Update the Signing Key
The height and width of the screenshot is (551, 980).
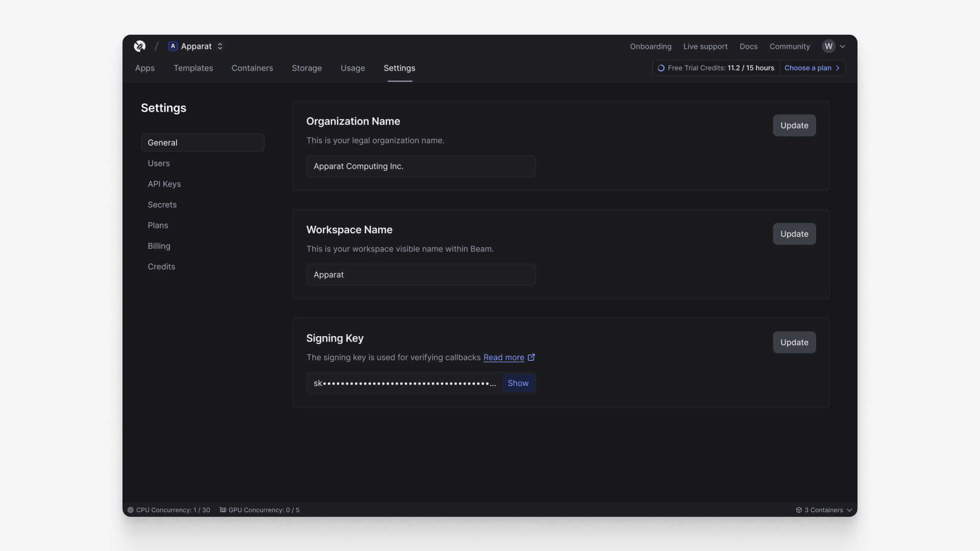click(x=794, y=342)
